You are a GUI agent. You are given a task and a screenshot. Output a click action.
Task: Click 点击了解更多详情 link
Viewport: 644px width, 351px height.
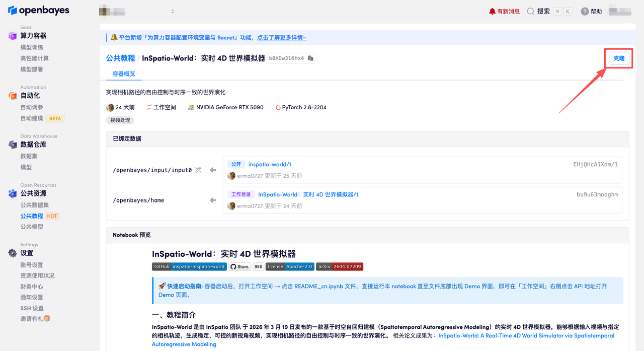point(282,37)
